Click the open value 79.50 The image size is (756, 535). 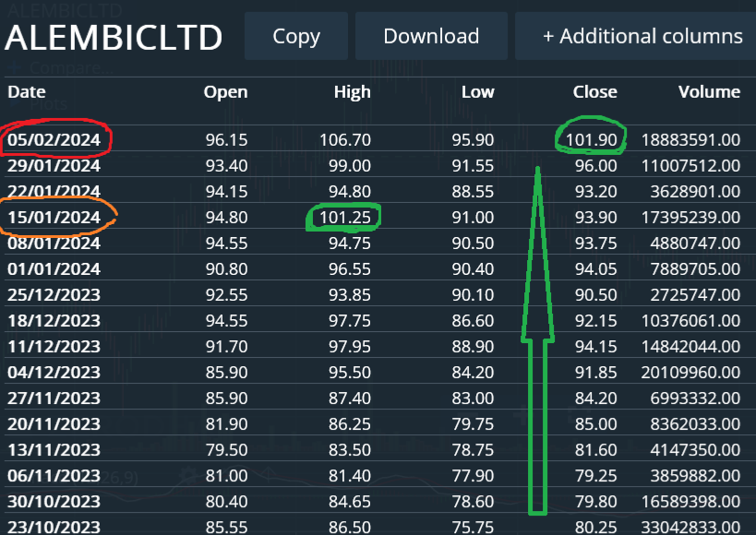click(x=226, y=450)
